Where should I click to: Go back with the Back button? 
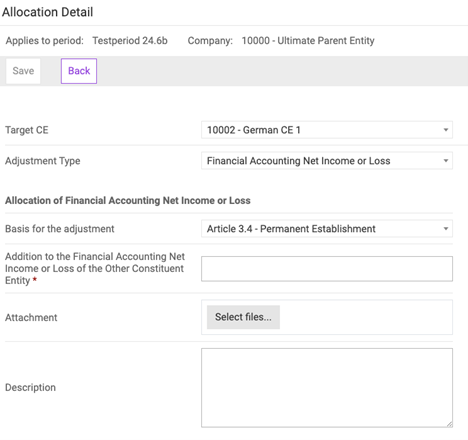79,71
